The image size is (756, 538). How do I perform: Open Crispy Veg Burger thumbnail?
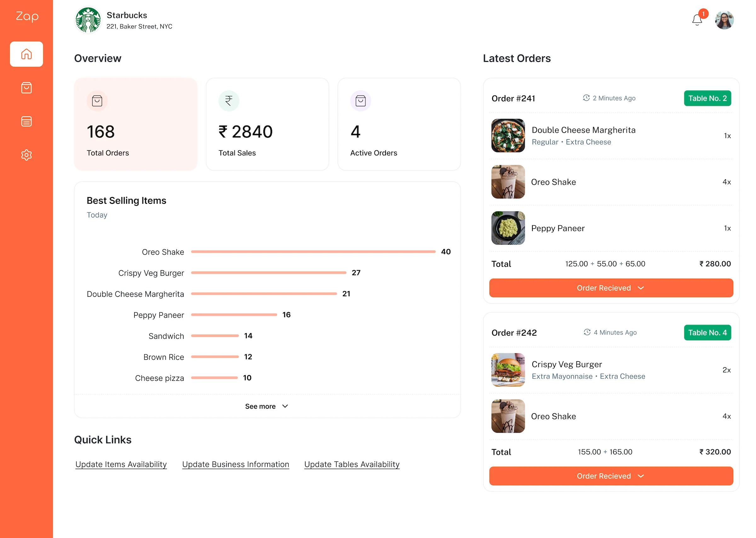(508, 370)
